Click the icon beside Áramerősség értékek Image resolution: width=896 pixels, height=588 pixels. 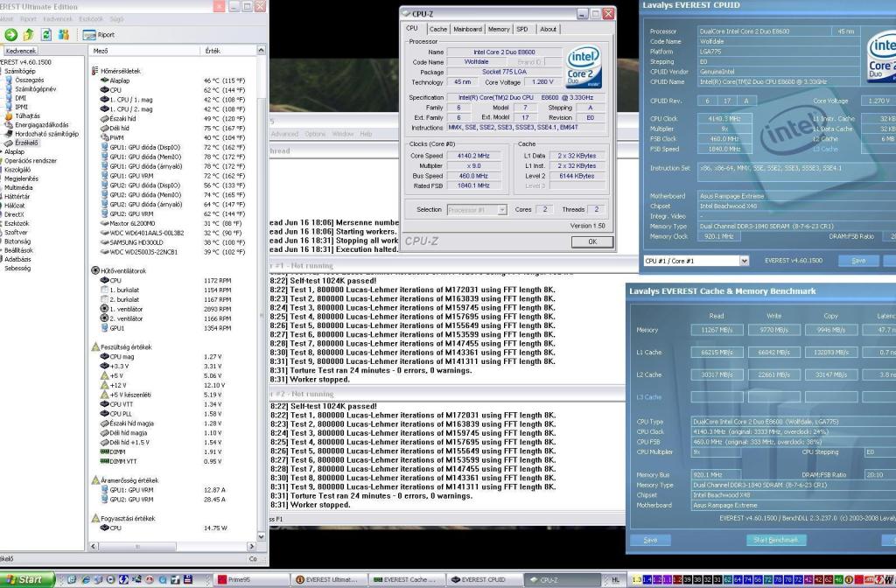point(94,480)
